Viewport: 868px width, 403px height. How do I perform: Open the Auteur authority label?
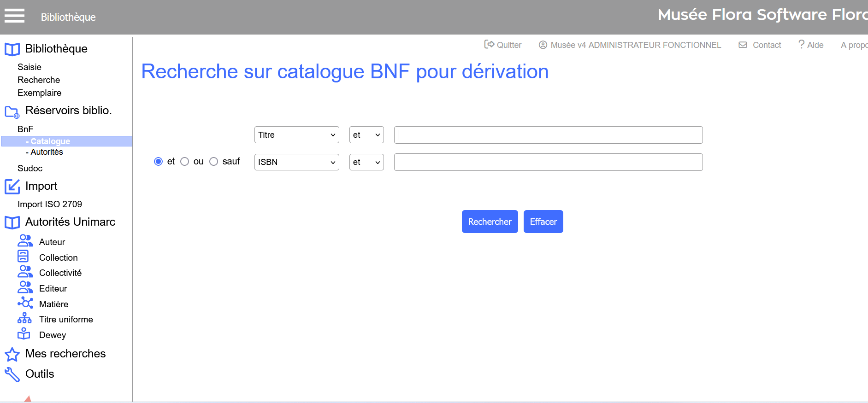coord(52,242)
